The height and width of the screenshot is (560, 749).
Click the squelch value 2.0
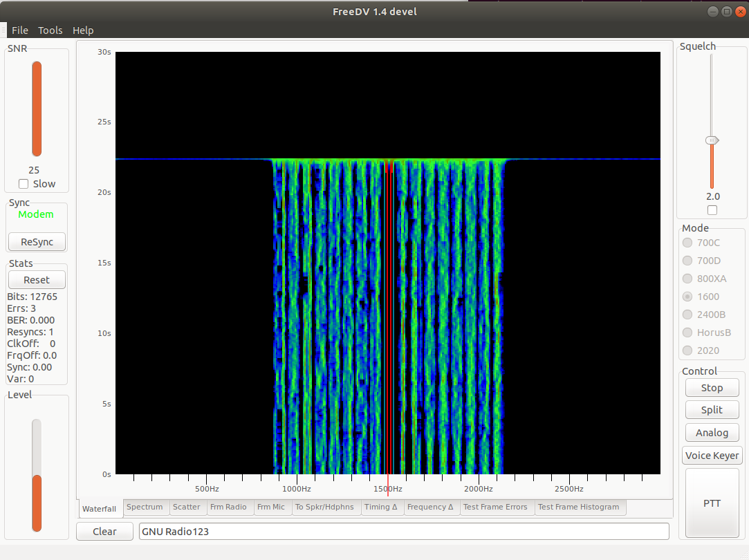click(x=713, y=196)
